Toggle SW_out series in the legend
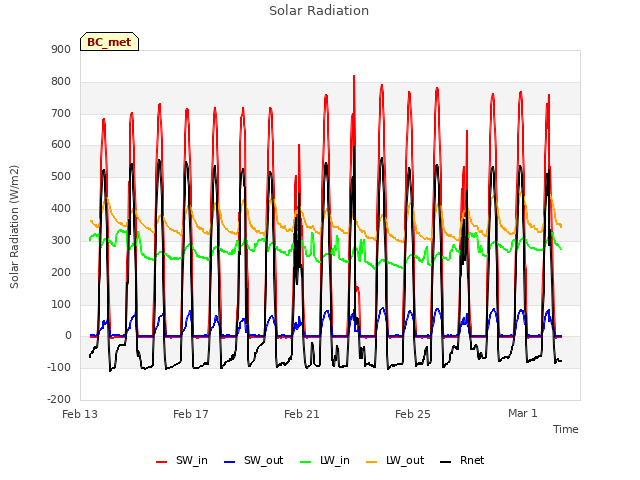The width and height of the screenshot is (640, 480). click(254, 460)
